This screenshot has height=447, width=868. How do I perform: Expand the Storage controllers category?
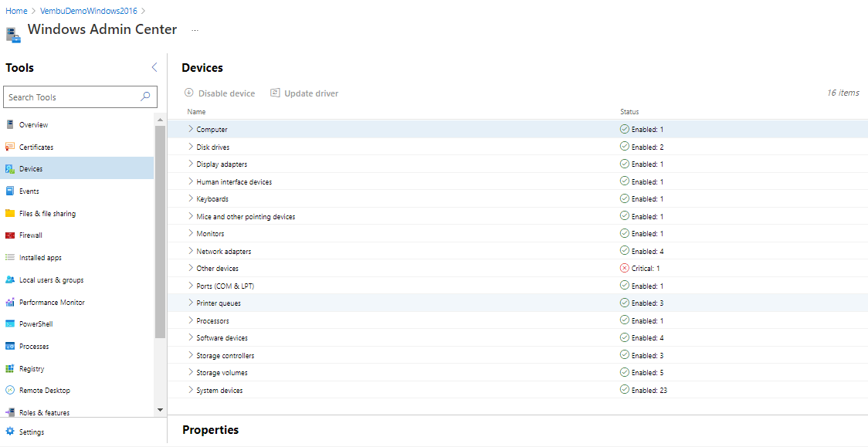(191, 355)
